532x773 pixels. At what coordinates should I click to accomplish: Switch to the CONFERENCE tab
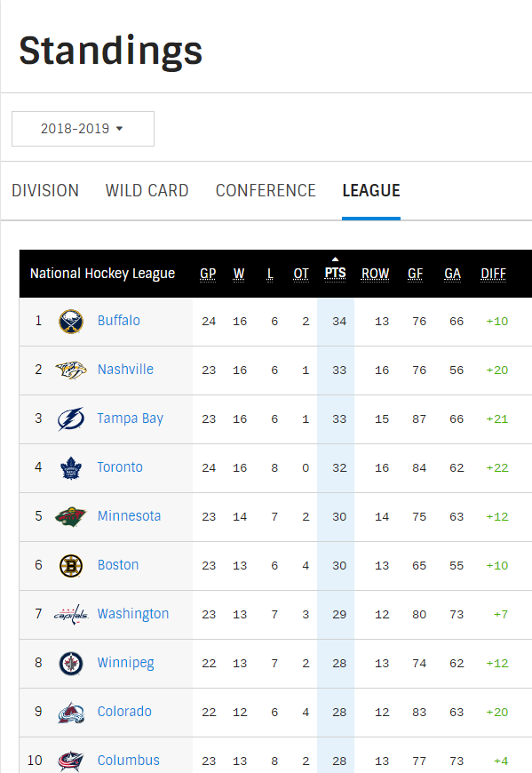point(266,190)
